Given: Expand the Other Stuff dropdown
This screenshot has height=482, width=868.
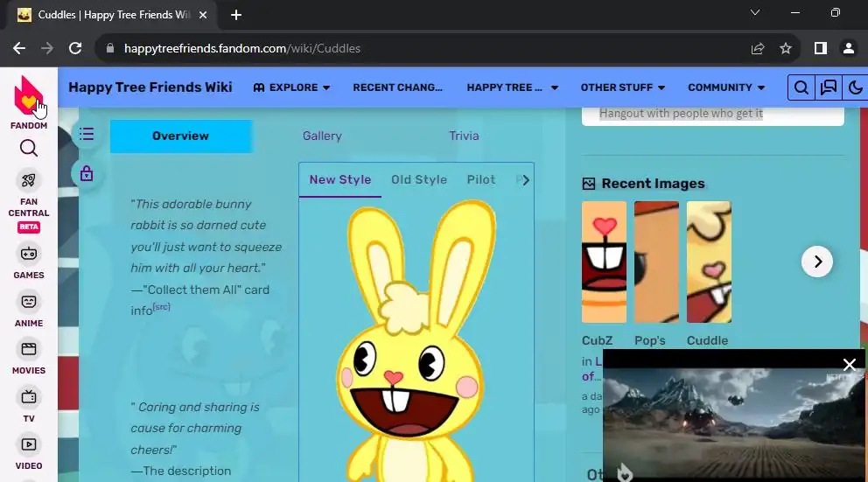Looking at the screenshot, I should pyautogui.click(x=623, y=87).
